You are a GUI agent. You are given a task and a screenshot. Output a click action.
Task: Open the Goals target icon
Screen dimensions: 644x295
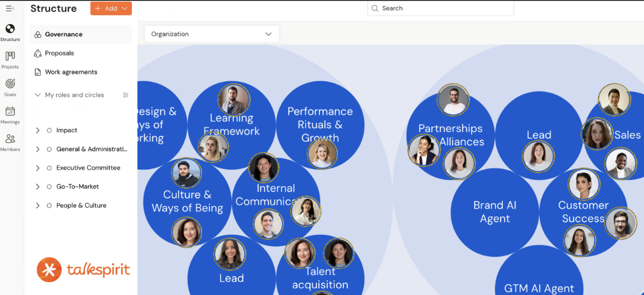pyautogui.click(x=10, y=84)
